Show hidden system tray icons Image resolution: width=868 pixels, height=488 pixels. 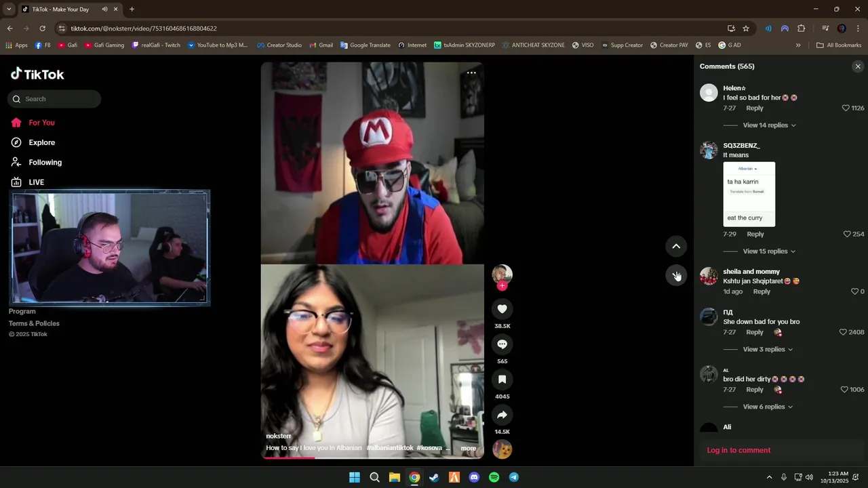coord(769,477)
